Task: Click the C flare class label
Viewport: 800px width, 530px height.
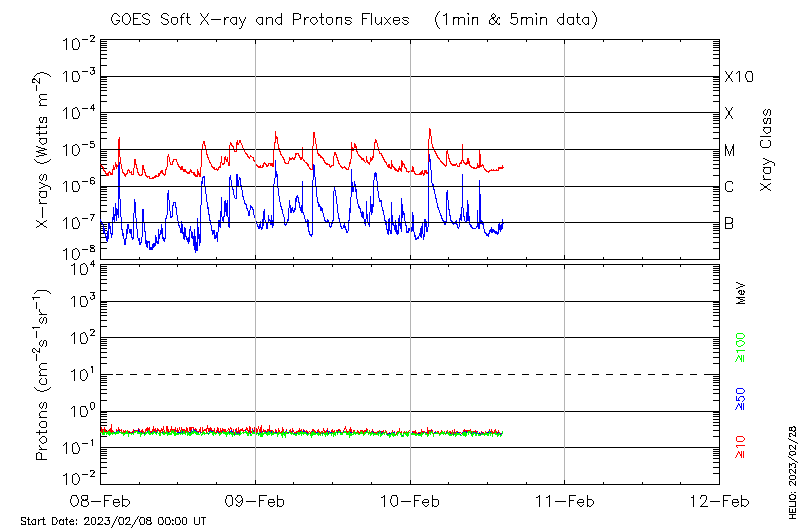Action: 729,187
